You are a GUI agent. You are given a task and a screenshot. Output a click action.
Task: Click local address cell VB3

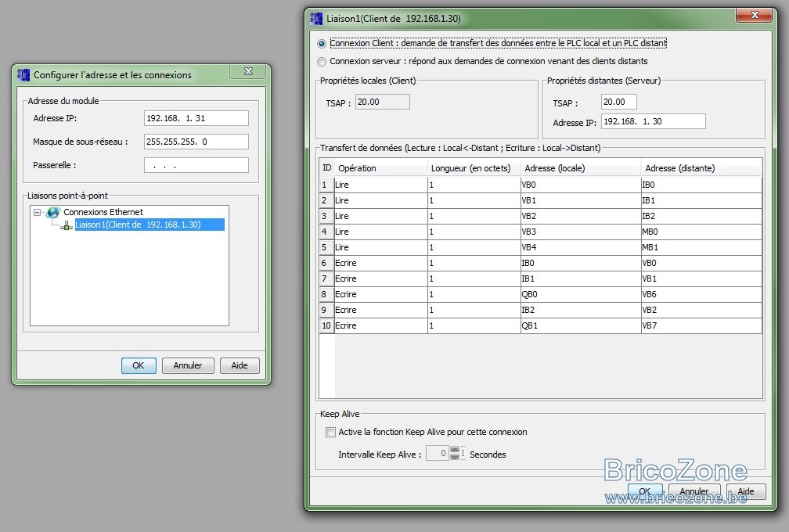(580, 232)
